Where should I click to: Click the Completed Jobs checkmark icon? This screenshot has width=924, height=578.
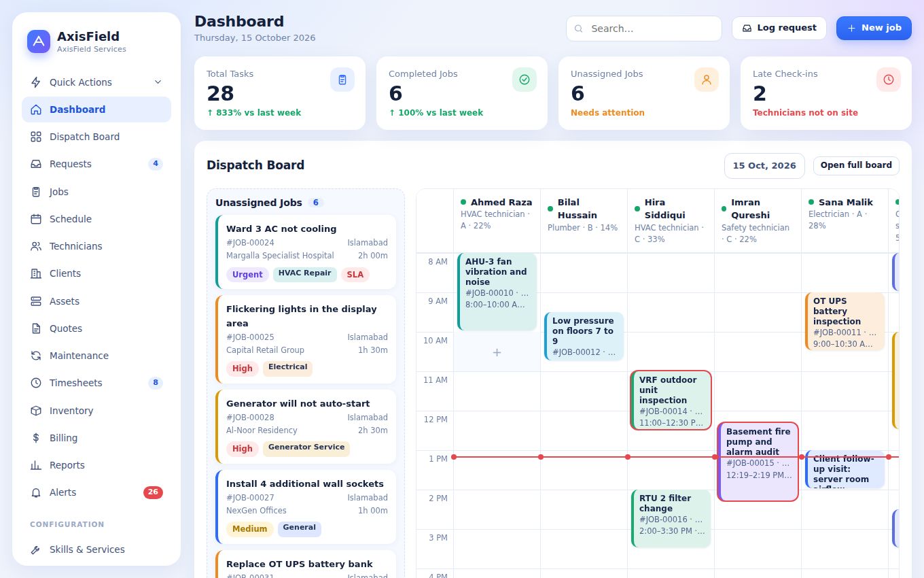pos(525,80)
